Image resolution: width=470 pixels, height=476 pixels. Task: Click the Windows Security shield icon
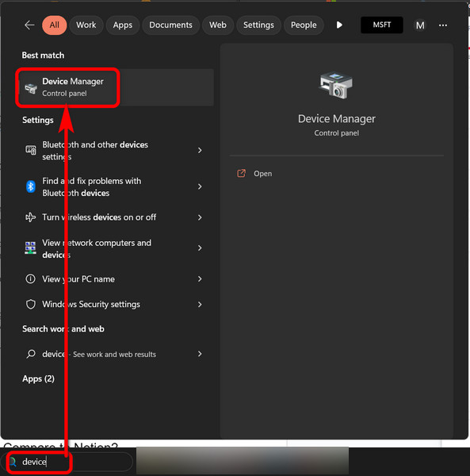pos(31,304)
